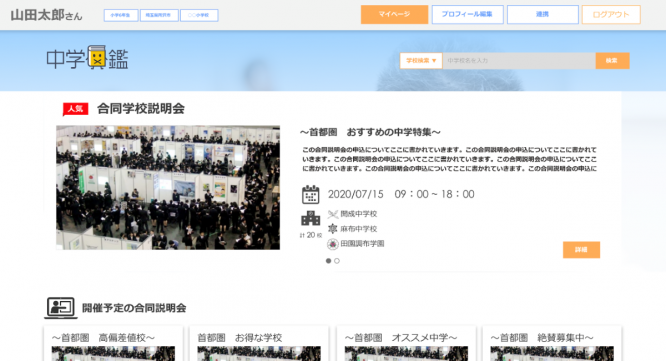Click the 開成中学校 crest icon

pyautogui.click(x=333, y=214)
